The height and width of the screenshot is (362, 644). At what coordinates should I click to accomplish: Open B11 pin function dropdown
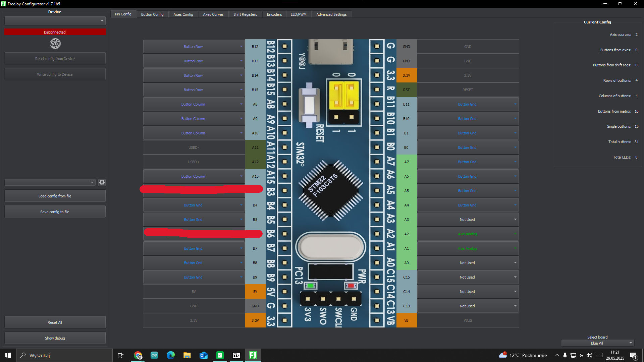pyautogui.click(x=468, y=104)
